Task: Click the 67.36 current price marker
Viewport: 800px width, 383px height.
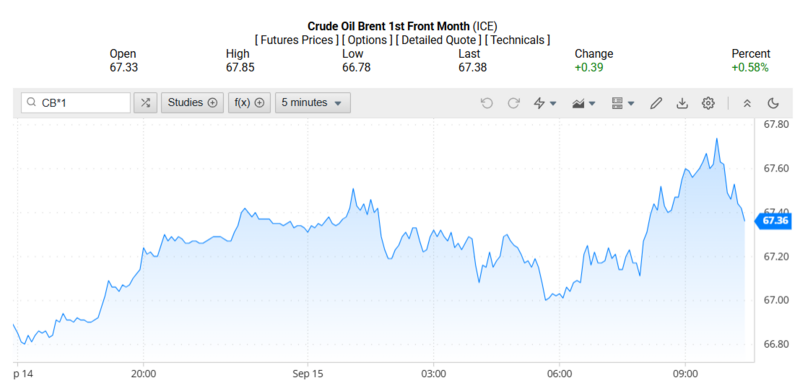Action: tap(774, 221)
